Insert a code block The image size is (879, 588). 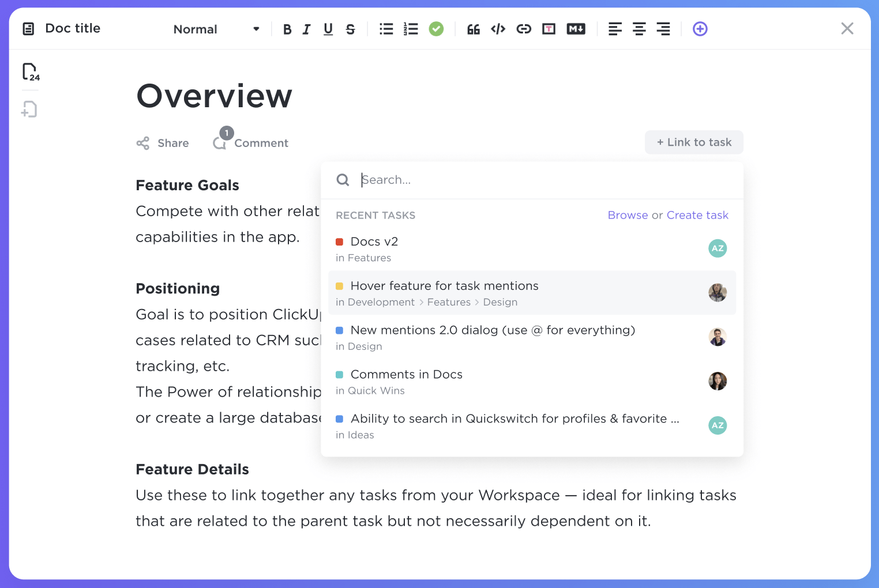[498, 29]
